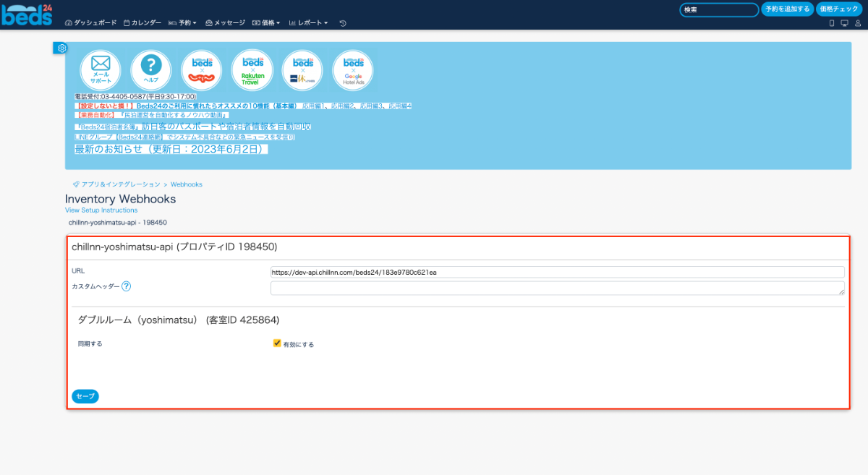868x475 pixels.
Task: Open the settings gear beside the banner
Action: click(x=61, y=48)
